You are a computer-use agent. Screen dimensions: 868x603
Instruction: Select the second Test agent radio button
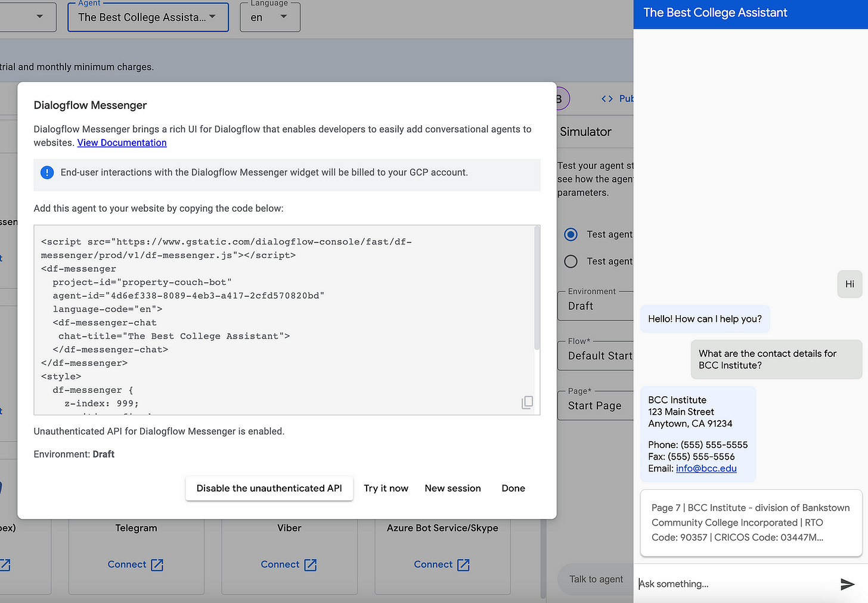tap(571, 261)
